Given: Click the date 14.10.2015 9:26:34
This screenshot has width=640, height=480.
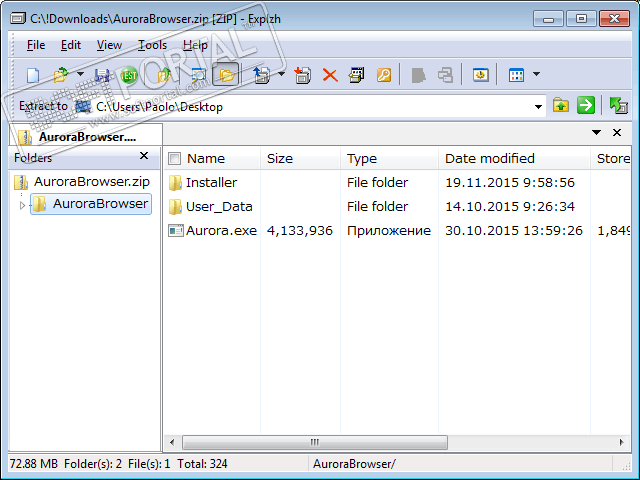Looking at the screenshot, I should coord(510,207).
